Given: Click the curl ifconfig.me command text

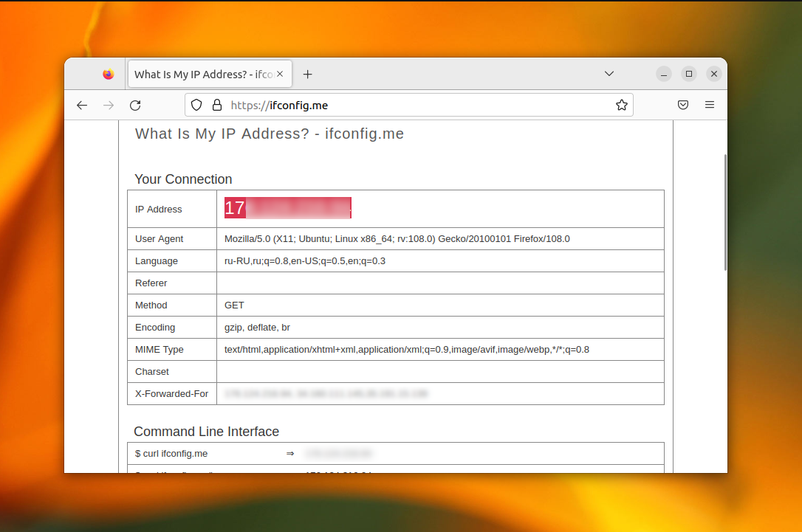Looking at the screenshot, I should (x=171, y=454).
